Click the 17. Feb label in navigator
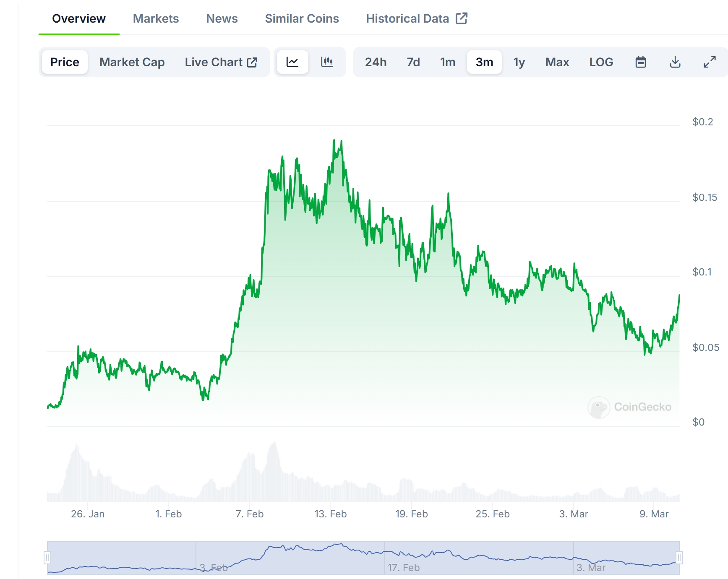 (403, 568)
